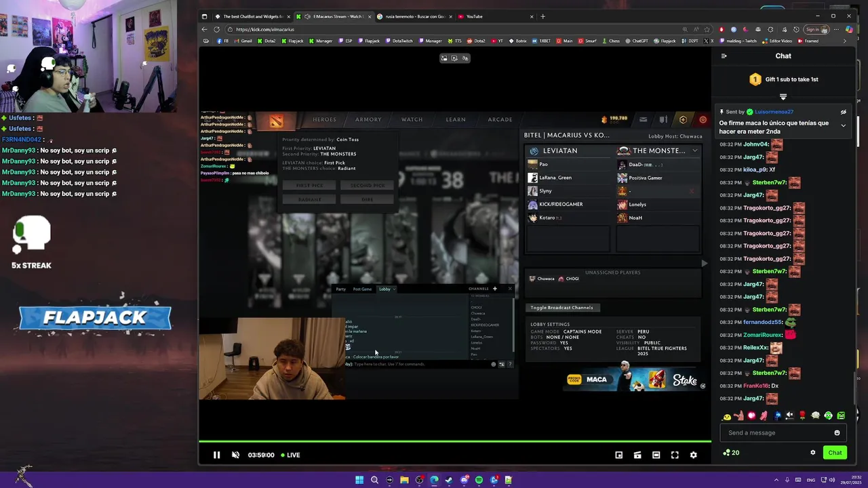Pause the Kick stream
868x488 pixels.
tap(216, 455)
